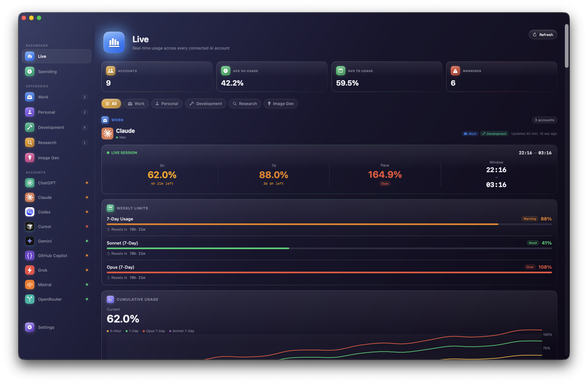Select the Research magnifier icon in sidebar
This screenshot has height=384, width=588.
click(x=30, y=142)
